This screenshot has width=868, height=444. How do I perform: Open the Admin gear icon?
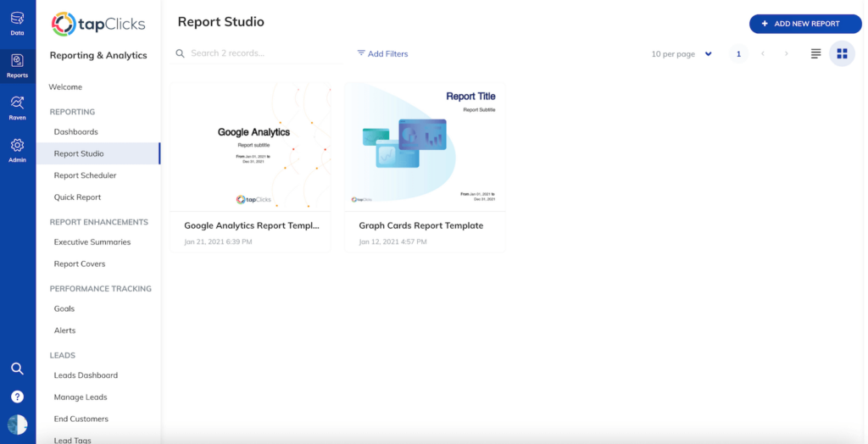17,151
